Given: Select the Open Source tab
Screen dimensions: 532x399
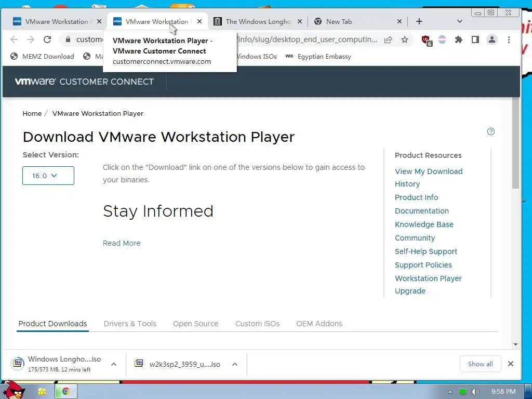Looking at the screenshot, I should [x=196, y=324].
